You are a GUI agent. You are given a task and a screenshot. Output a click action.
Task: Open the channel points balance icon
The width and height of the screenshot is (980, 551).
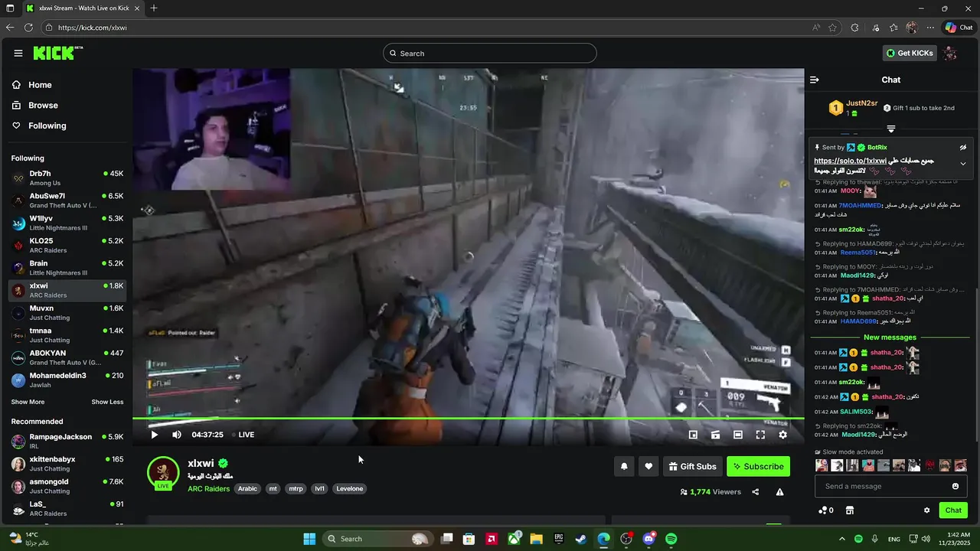click(826, 510)
